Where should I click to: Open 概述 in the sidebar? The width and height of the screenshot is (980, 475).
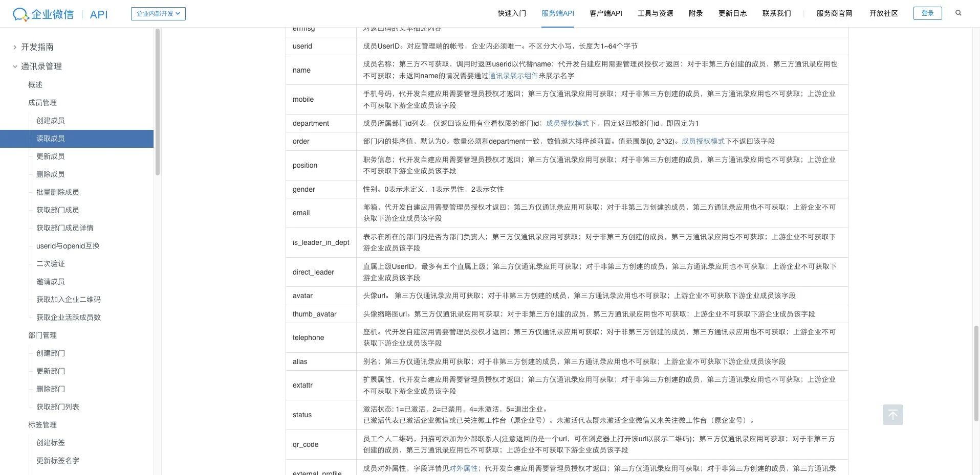[x=35, y=85]
